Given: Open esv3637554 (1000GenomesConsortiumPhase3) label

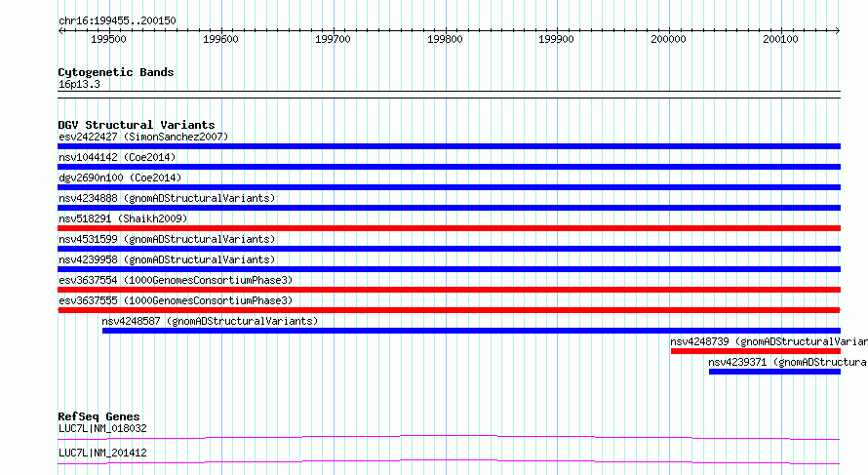Looking at the screenshot, I should [176, 280].
